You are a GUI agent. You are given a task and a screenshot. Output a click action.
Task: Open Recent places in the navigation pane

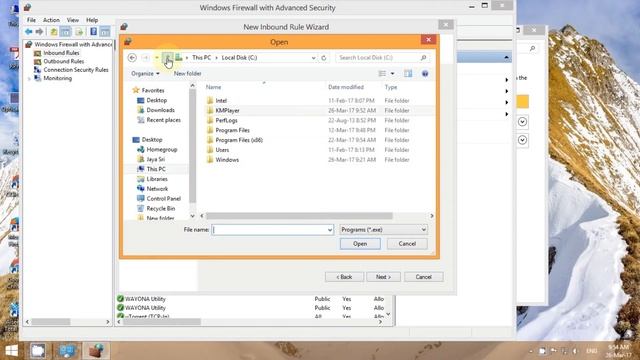click(163, 120)
